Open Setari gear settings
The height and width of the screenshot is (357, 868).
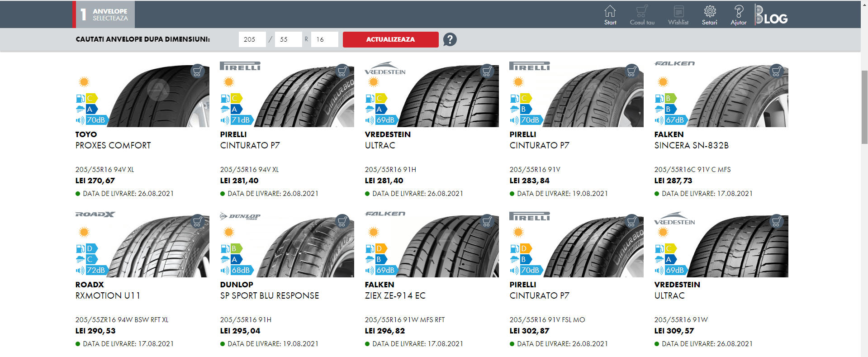pyautogui.click(x=710, y=15)
